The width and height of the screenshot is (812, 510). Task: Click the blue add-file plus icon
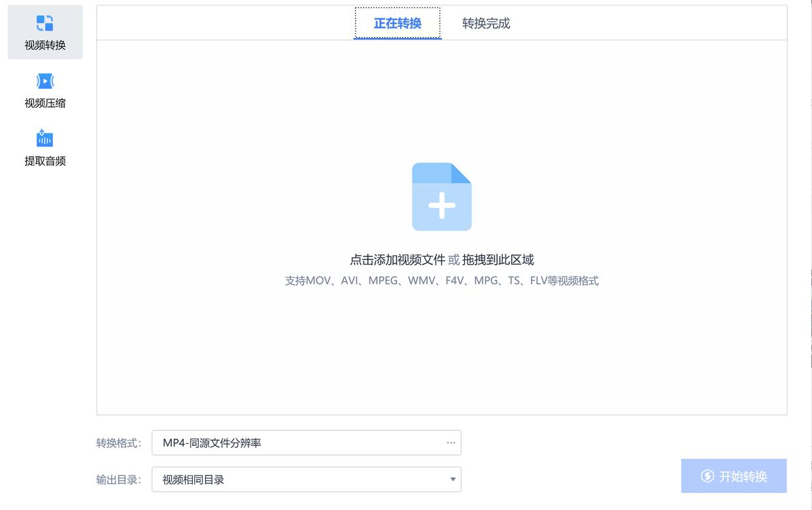(x=442, y=197)
